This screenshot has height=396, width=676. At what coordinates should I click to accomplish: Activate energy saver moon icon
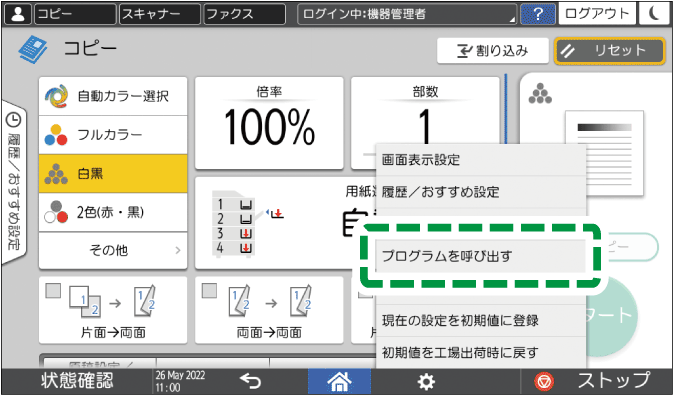pos(654,14)
